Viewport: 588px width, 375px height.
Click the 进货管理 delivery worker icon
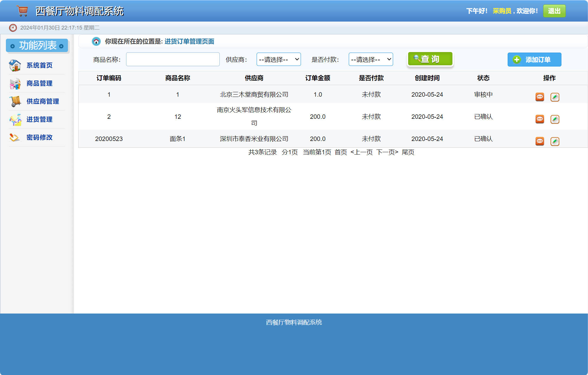(15, 119)
